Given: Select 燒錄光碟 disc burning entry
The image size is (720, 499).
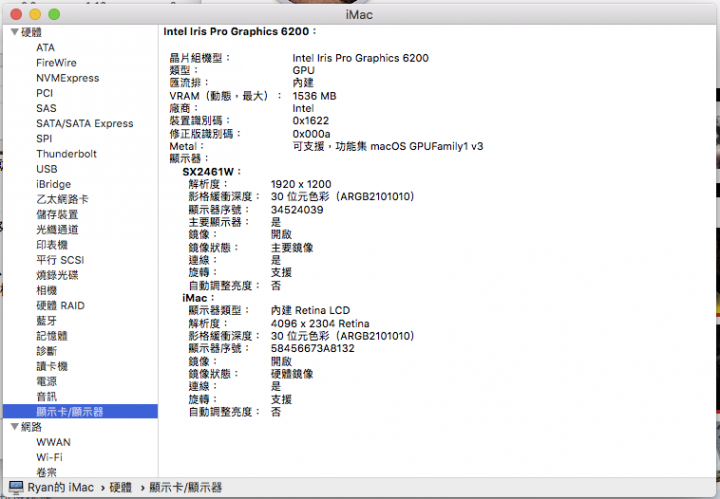Looking at the screenshot, I should (x=57, y=275).
